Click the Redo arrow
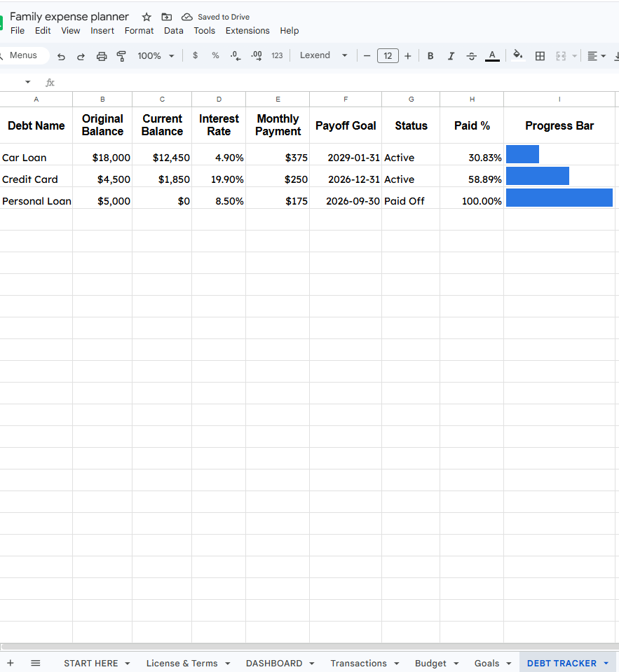 click(x=81, y=56)
